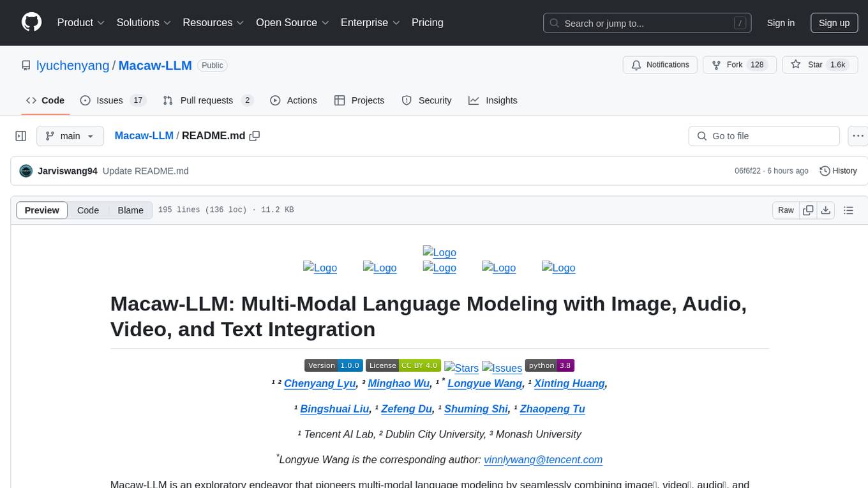Open commit 06f6f22
868x488 pixels.
coord(747,171)
